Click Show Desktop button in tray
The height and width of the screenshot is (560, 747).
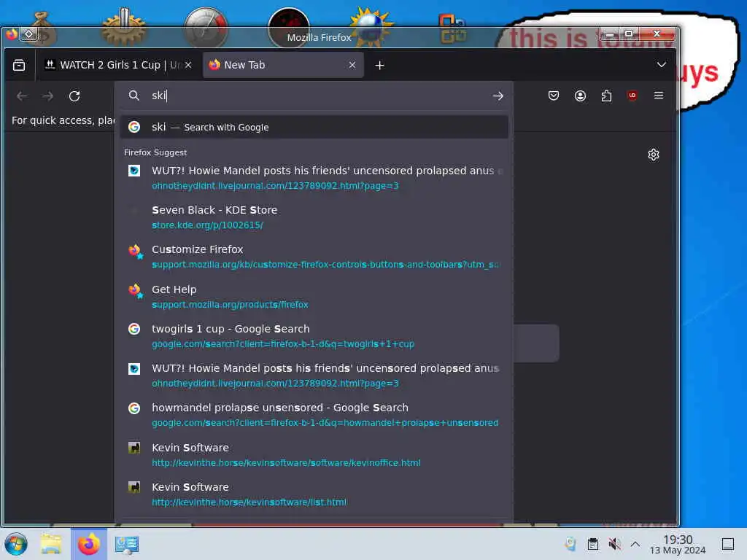coord(727,544)
